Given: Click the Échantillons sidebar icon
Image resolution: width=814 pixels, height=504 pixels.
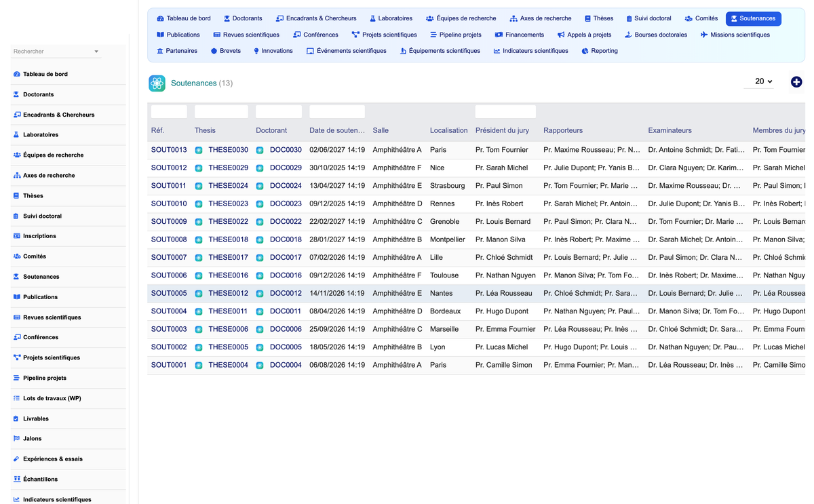Looking at the screenshot, I should (17, 479).
